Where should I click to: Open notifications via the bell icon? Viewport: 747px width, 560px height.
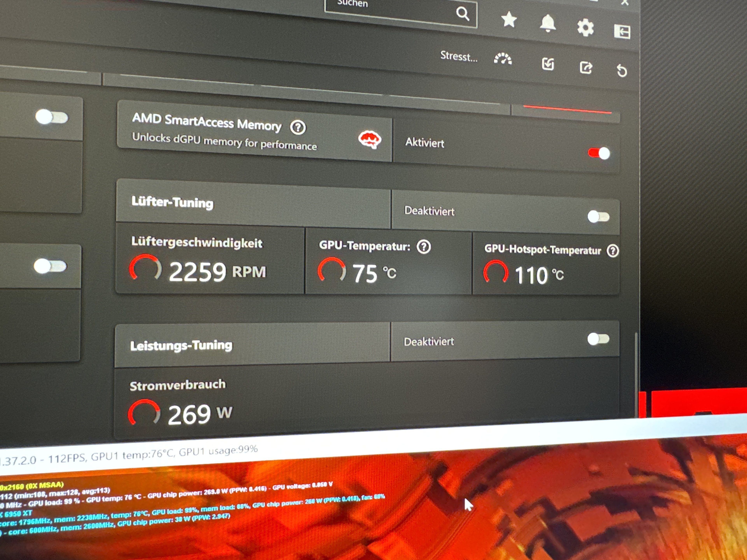547,23
